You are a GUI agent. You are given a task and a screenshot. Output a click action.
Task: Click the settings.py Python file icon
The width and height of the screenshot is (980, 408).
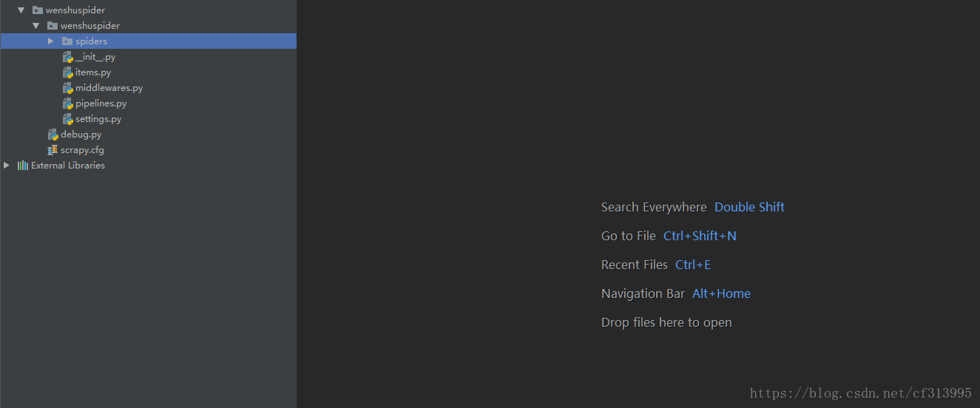tap(67, 119)
